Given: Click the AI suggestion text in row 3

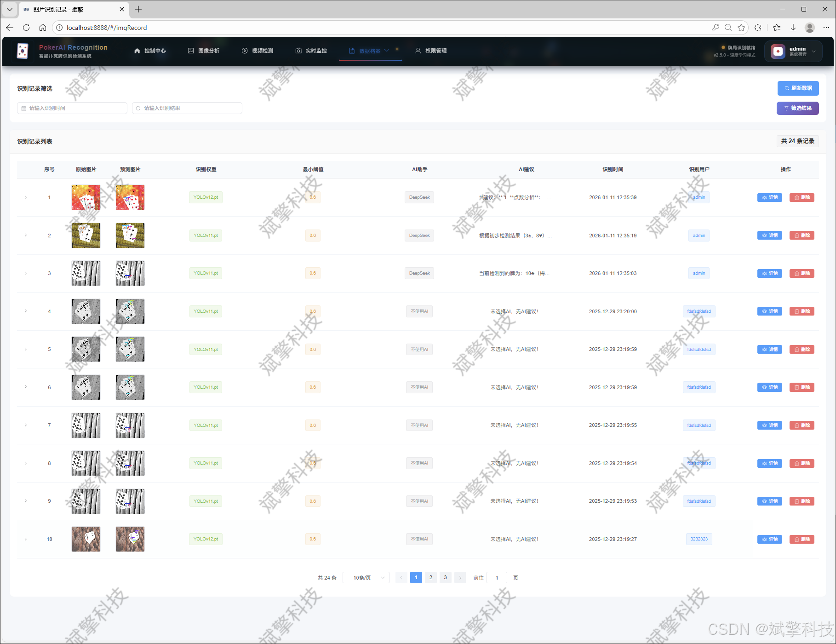Looking at the screenshot, I should click(515, 273).
